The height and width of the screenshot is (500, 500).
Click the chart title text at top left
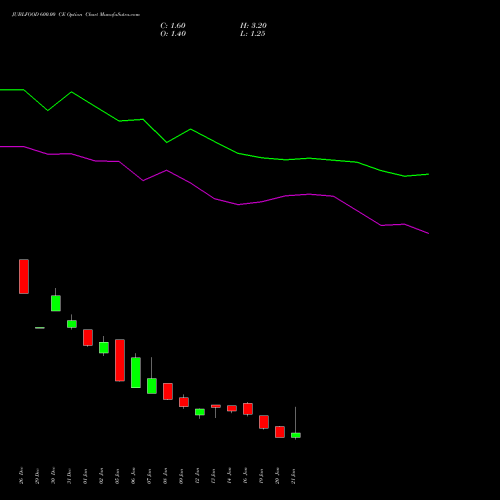coord(76,15)
